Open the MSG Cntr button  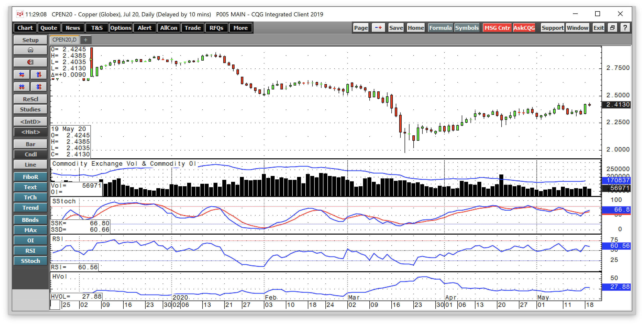tap(497, 28)
